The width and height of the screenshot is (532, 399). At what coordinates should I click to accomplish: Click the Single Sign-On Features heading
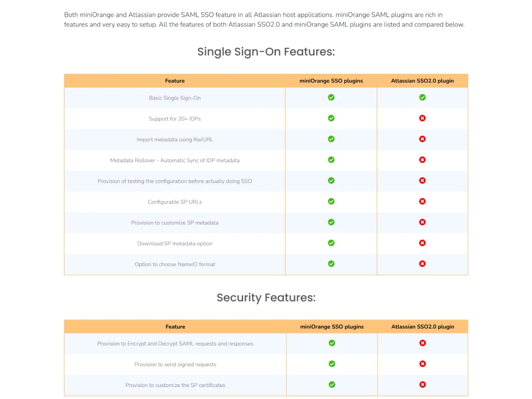(266, 51)
